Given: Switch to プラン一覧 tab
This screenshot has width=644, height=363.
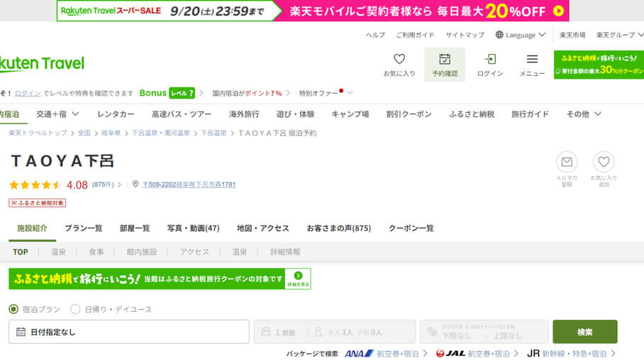Looking at the screenshot, I should pos(84,228).
